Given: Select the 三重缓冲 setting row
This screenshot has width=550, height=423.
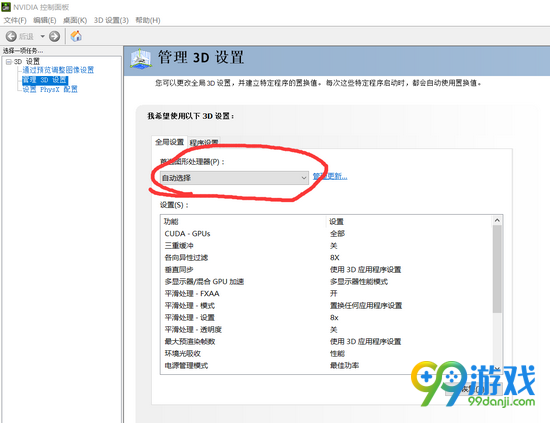Looking at the screenshot, I should 326,246.
